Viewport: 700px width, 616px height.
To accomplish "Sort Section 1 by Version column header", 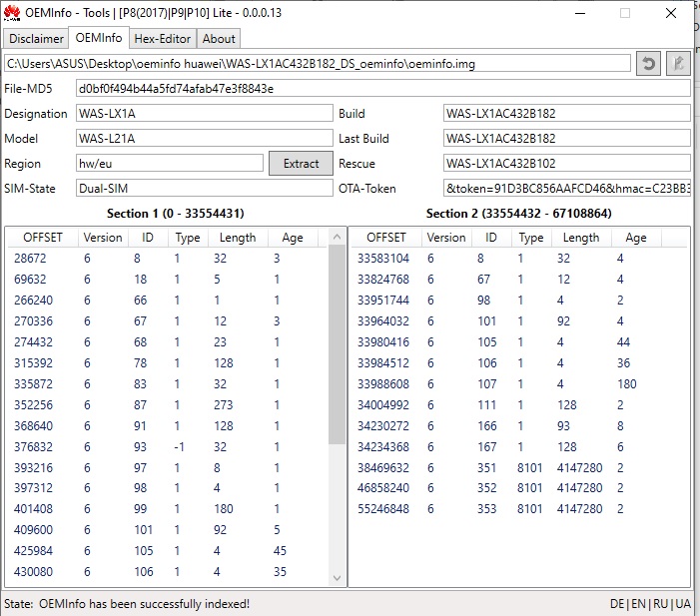I will pos(103,238).
